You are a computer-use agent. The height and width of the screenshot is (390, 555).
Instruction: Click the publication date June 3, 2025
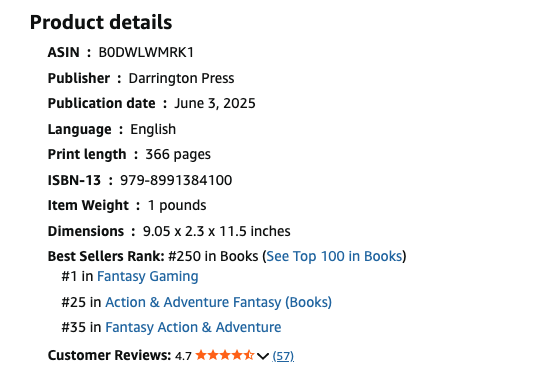214,103
